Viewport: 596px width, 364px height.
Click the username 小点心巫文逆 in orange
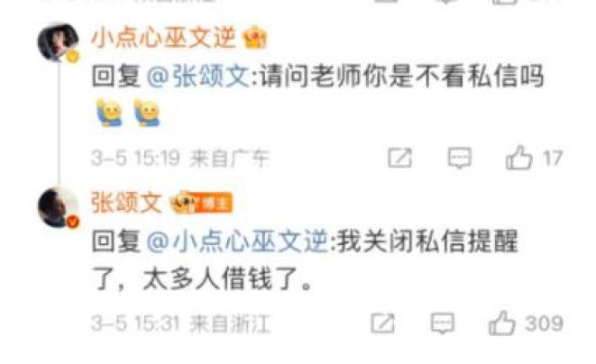click(163, 39)
